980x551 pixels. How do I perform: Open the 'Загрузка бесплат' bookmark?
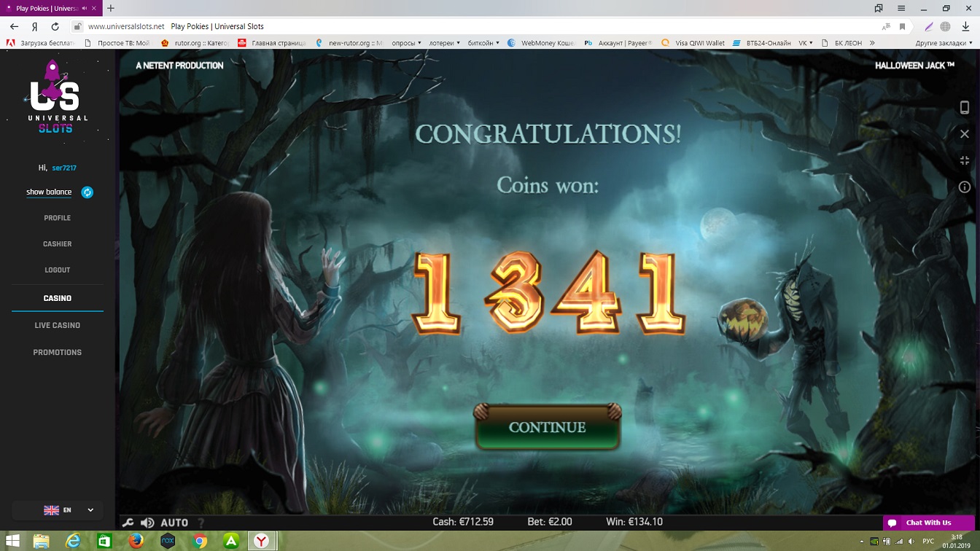coord(41,43)
